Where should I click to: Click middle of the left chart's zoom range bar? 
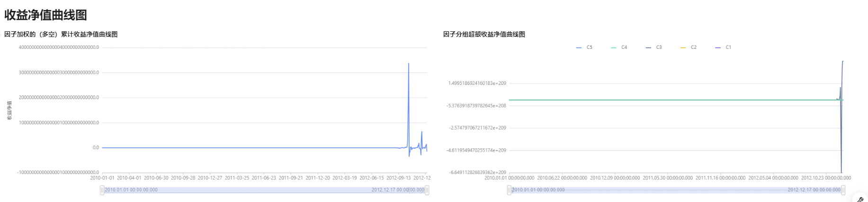tap(264, 190)
